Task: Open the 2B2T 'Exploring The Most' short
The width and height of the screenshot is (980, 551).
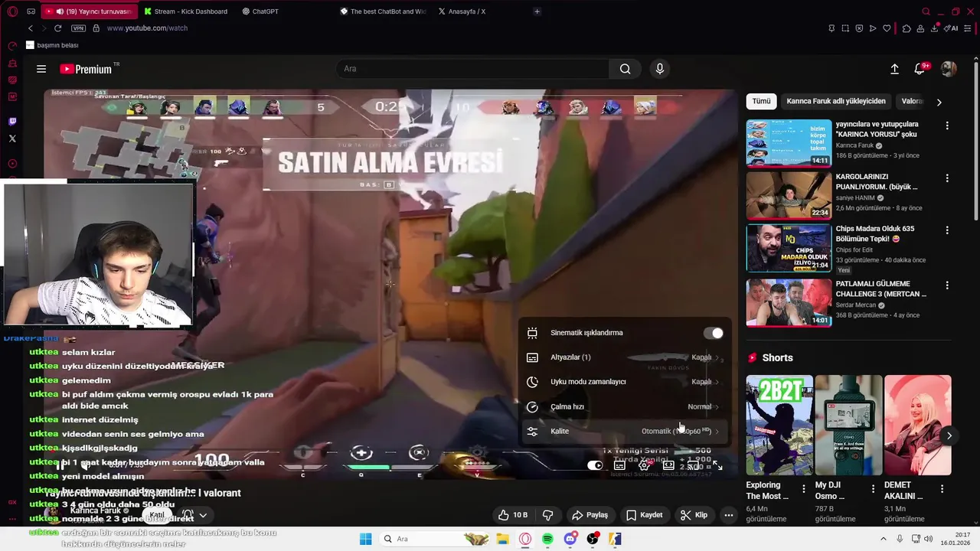Action: (779, 425)
